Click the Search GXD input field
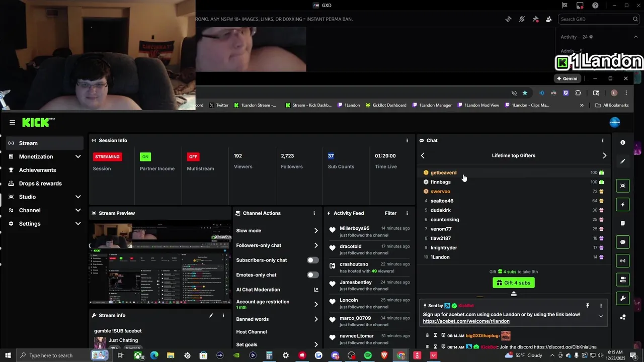 point(599,19)
